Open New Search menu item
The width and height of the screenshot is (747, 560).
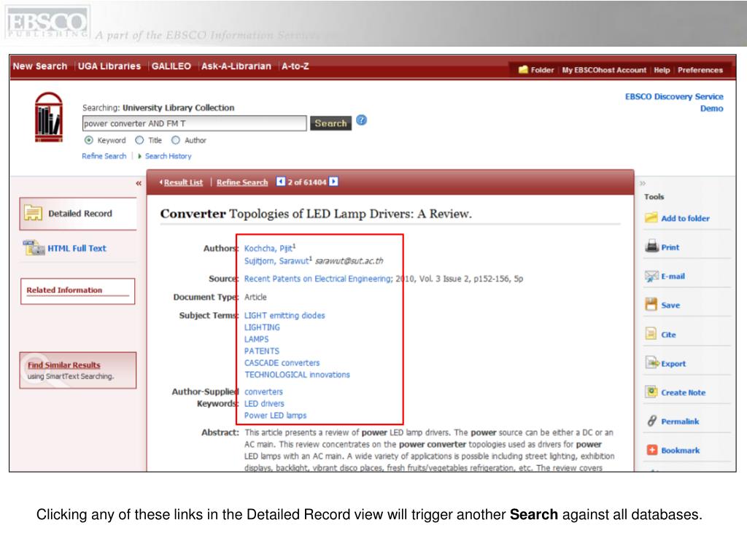(40, 66)
